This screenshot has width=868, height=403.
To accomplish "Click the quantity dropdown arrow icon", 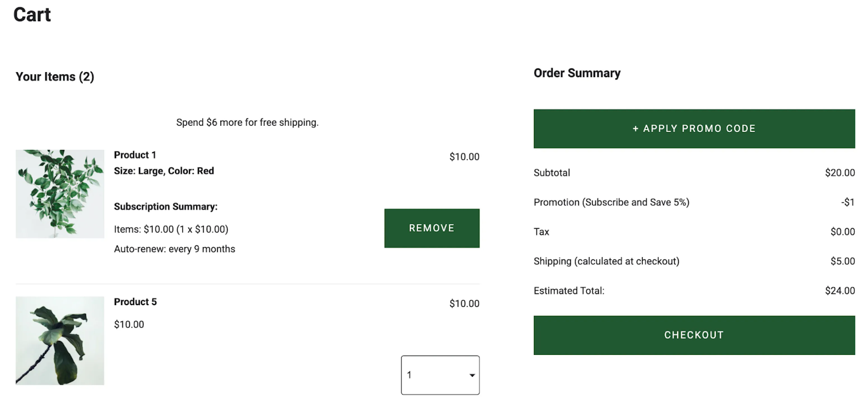I will [472, 375].
